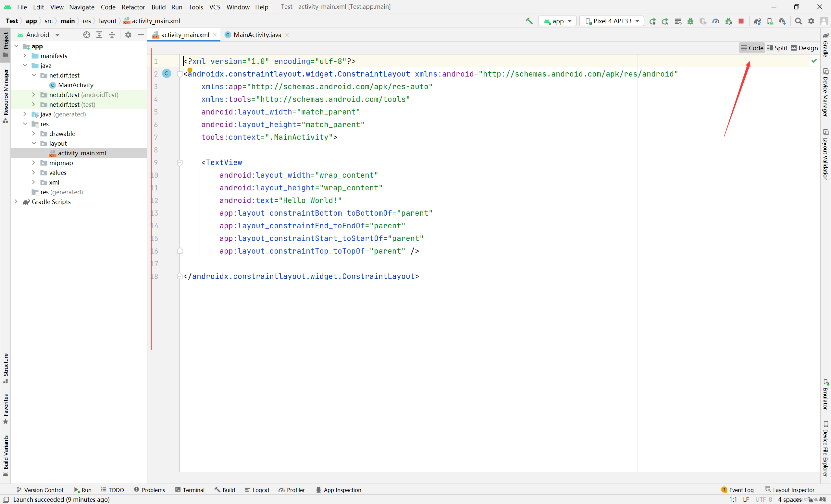831x504 pixels.
Task: Open Project panel options gear
Action: (128, 35)
